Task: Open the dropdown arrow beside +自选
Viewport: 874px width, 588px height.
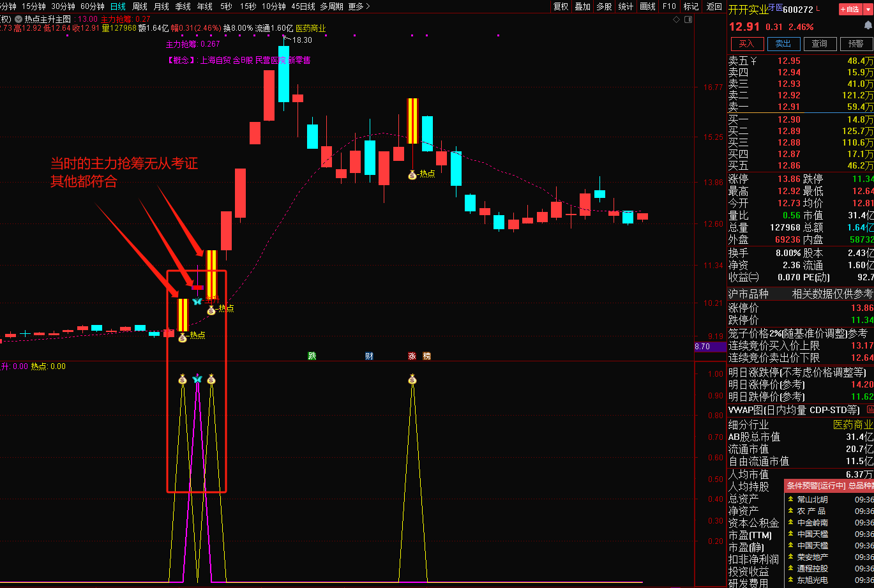Action: coord(868,9)
